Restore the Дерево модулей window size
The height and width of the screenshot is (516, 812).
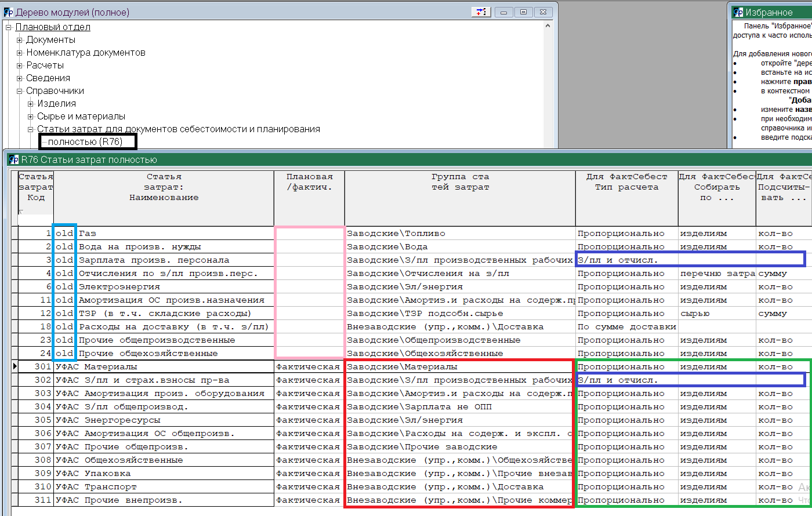point(523,12)
